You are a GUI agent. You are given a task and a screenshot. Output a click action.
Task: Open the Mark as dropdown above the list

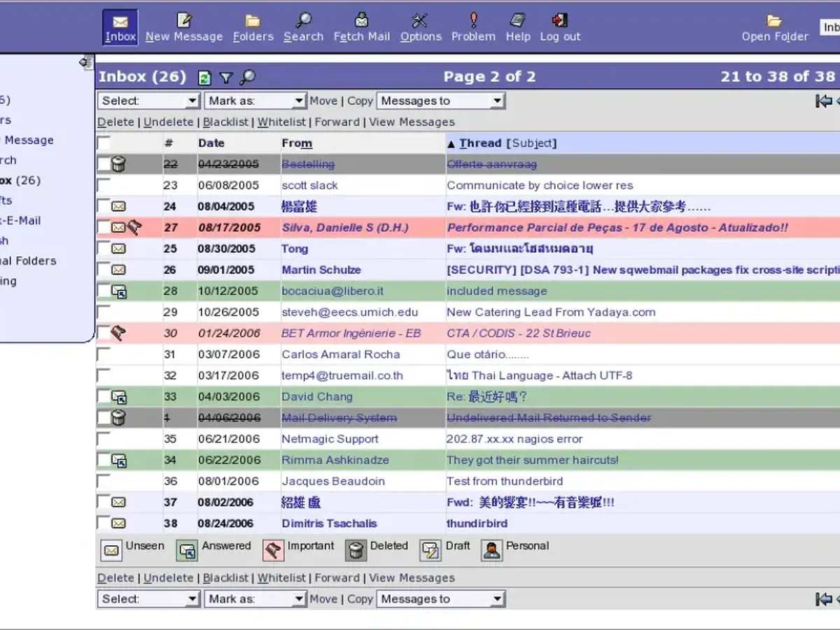(x=255, y=101)
